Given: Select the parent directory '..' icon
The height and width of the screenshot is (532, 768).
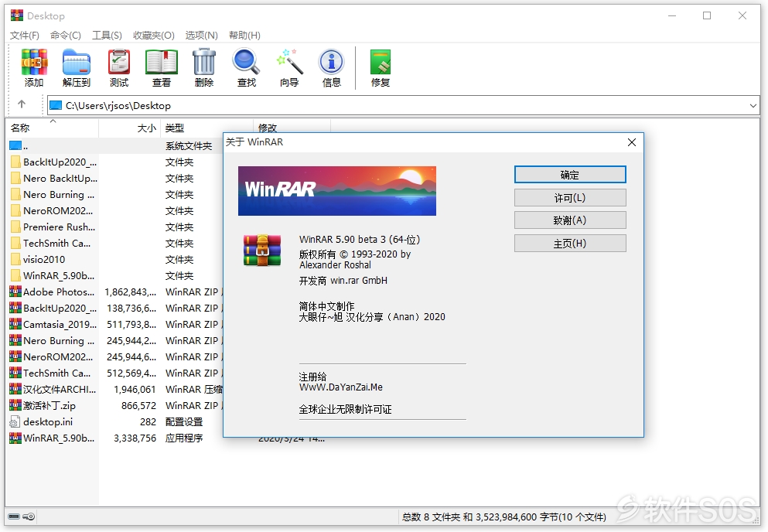Looking at the screenshot, I should pyautogui.click(x=15, y=145).
